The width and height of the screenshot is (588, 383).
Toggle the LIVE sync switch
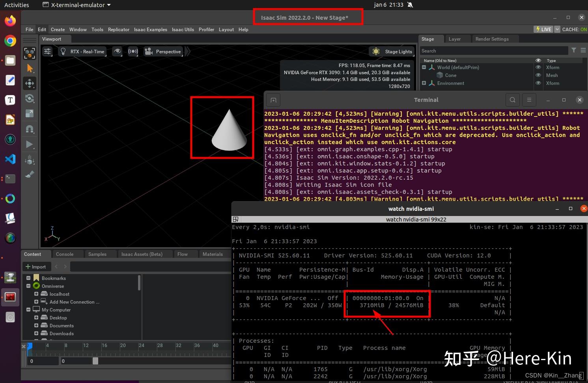pos(543,29)
